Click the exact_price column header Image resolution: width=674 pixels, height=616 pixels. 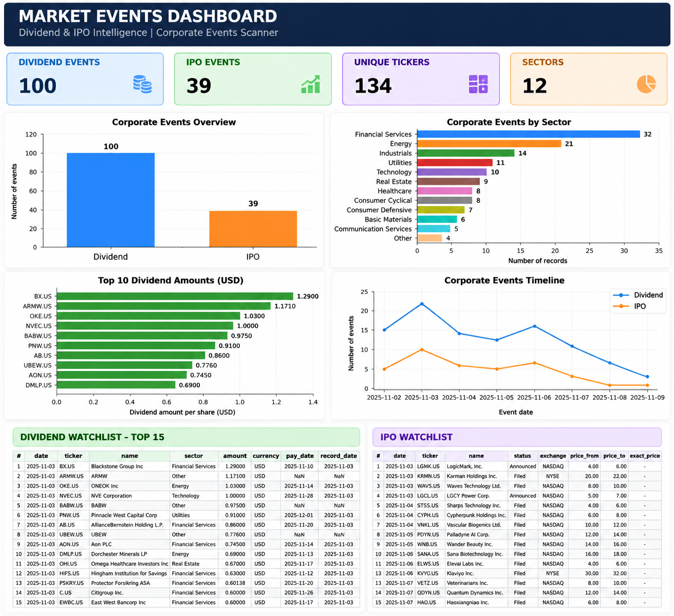click(645, 456)
